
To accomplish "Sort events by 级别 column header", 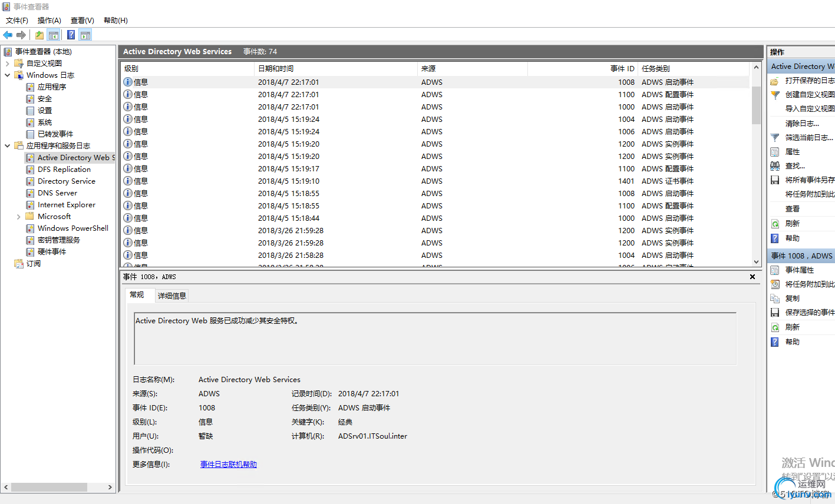I will tap(187, 69).
